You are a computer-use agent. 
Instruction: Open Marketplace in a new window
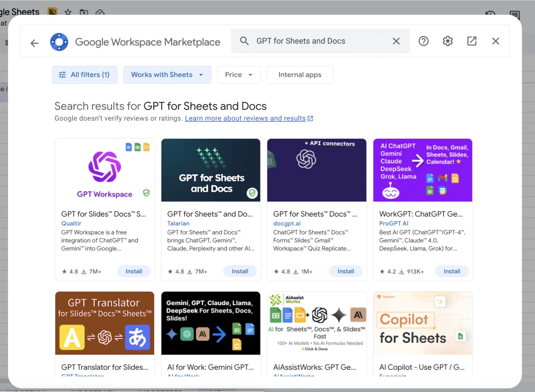(472, 41)
